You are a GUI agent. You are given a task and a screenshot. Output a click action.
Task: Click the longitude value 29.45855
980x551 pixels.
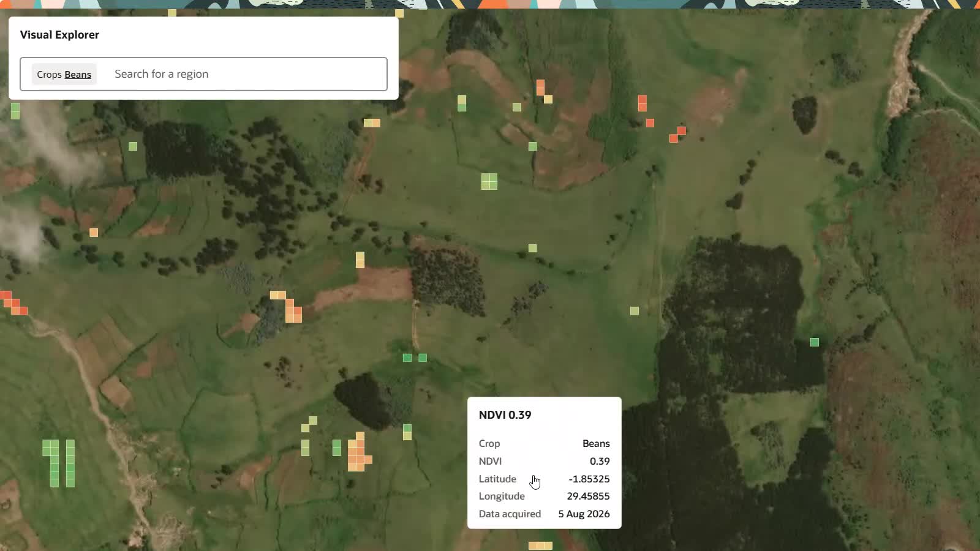point(588,496)
